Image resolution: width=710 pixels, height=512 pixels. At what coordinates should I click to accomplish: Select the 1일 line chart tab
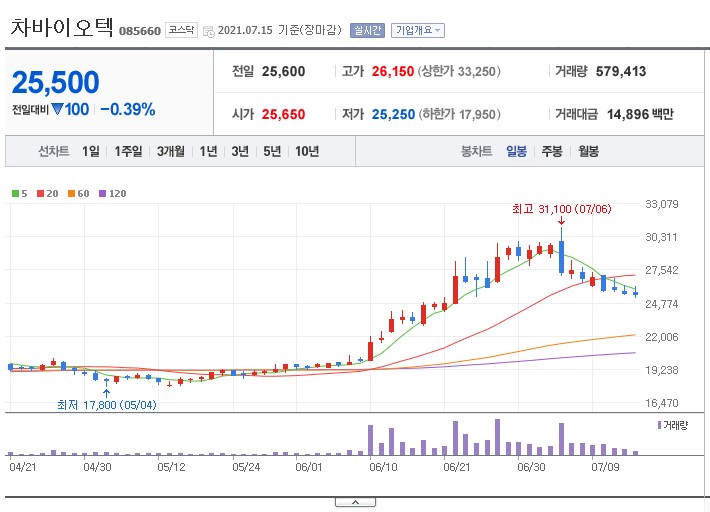click(x=91, y=151)
